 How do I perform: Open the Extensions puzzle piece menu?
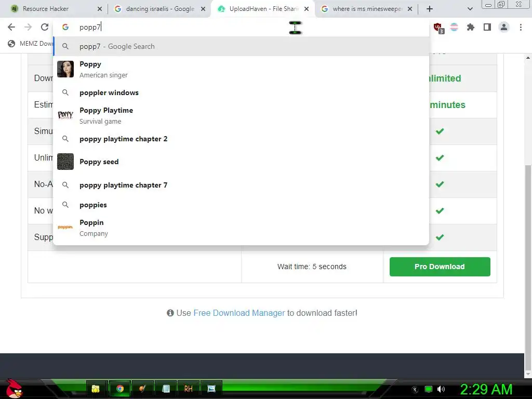point(470,27)
